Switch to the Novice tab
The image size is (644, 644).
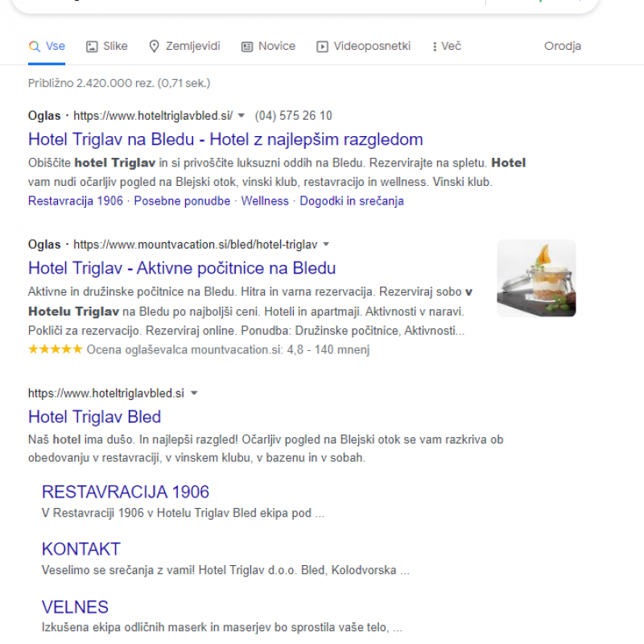268,46
